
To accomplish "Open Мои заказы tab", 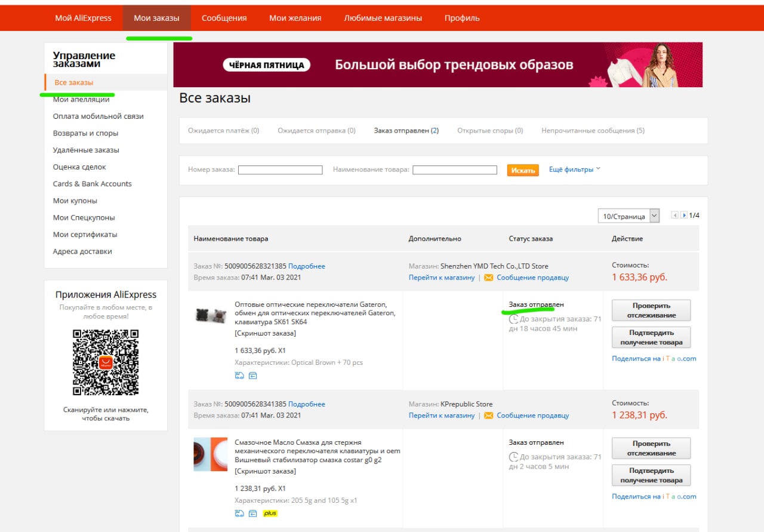I will (x=156, y=18).
